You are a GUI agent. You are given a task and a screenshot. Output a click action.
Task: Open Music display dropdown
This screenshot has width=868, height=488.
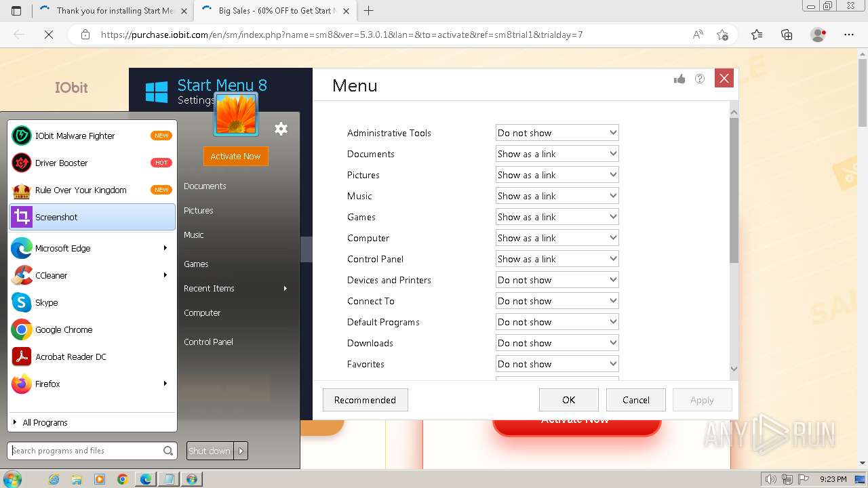pos(557,196)
